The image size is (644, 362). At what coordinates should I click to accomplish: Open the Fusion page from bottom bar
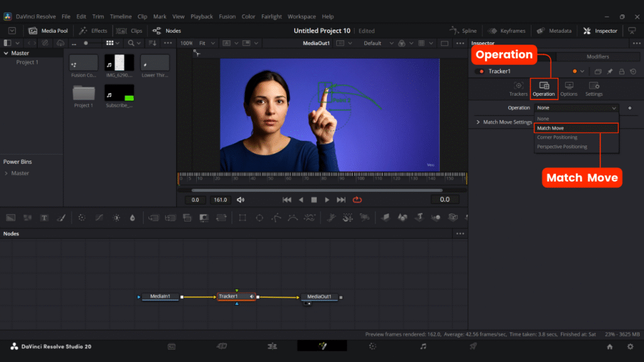(322, 346)
